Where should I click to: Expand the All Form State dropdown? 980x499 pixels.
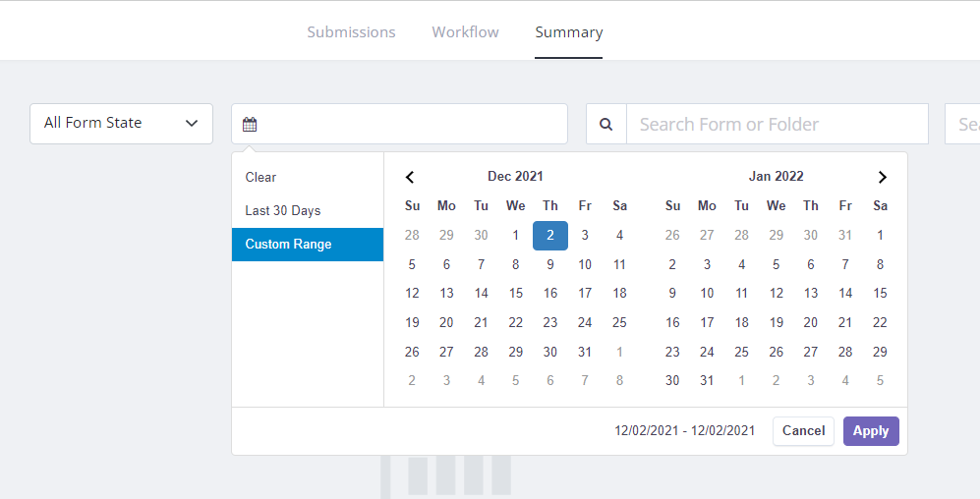[x=121, y=124]
